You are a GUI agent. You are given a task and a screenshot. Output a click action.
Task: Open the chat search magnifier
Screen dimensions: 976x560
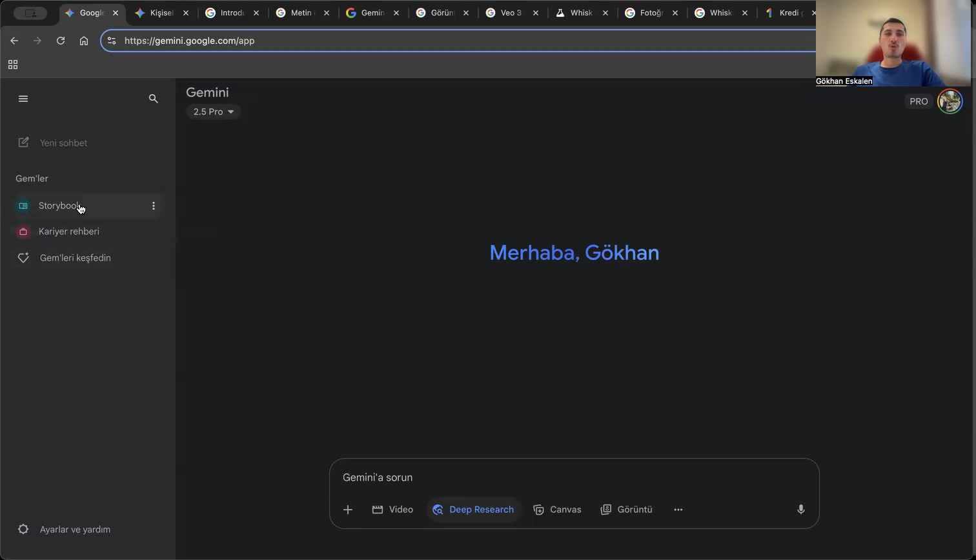pos(153,99)
